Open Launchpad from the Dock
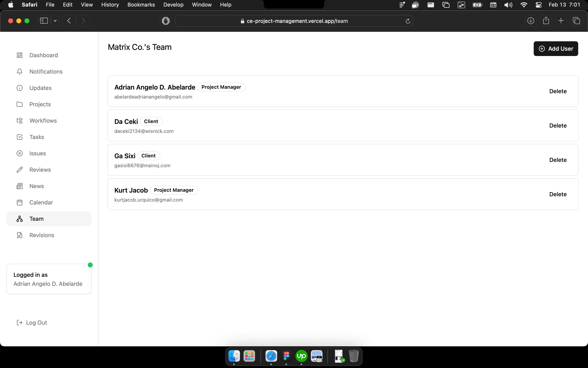588x368 pixels. click(249, 356)
